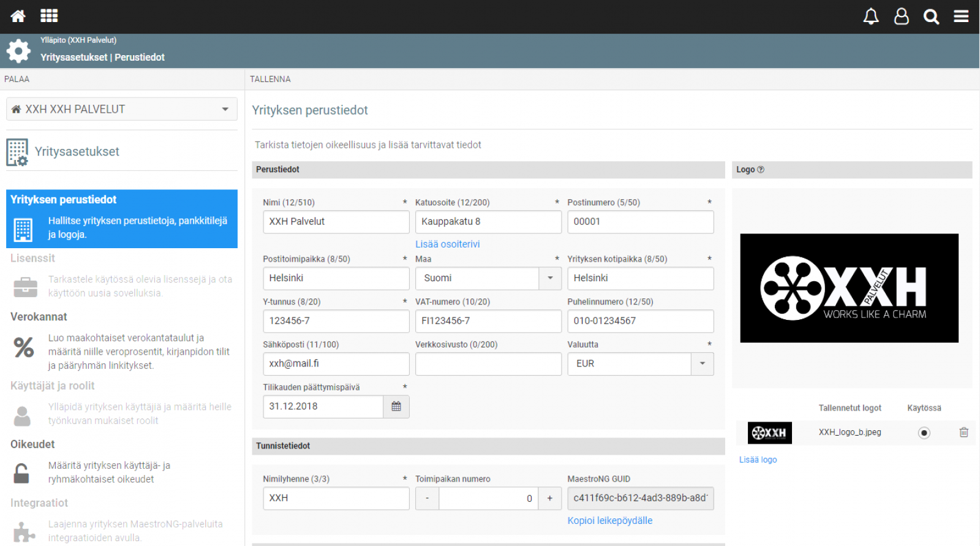Expand the Valuutta EUR dropdown

click(703, 364)
